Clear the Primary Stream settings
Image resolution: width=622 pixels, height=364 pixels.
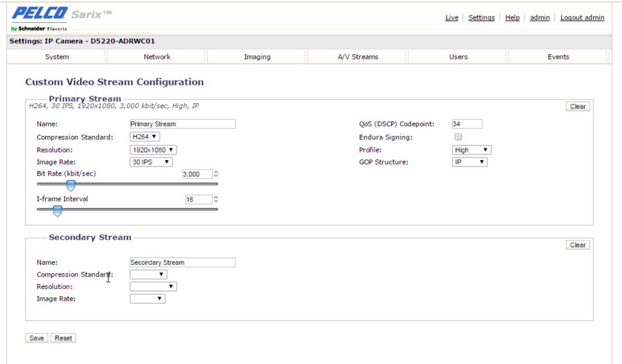(x=578, y=107)
